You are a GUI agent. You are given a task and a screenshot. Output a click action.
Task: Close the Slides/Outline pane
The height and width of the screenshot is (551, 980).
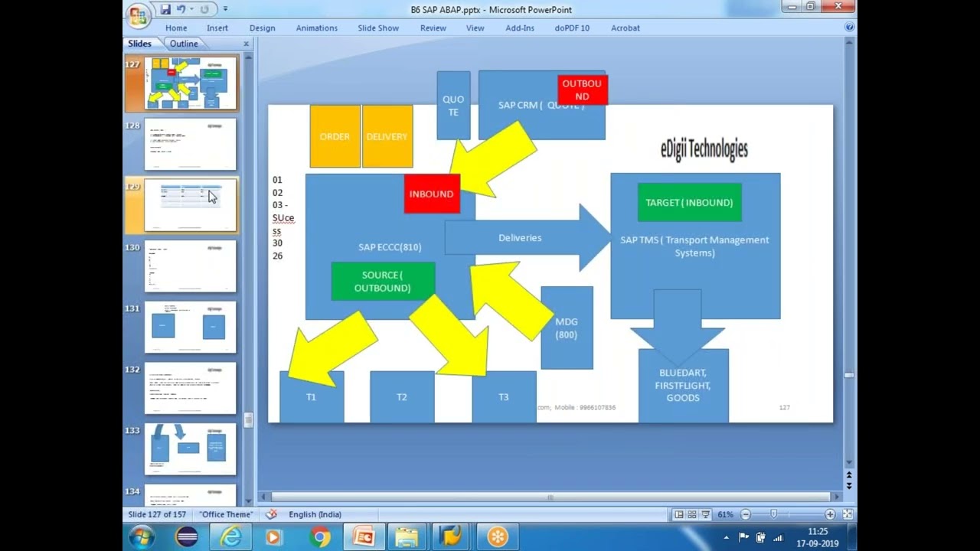(246, 44)
